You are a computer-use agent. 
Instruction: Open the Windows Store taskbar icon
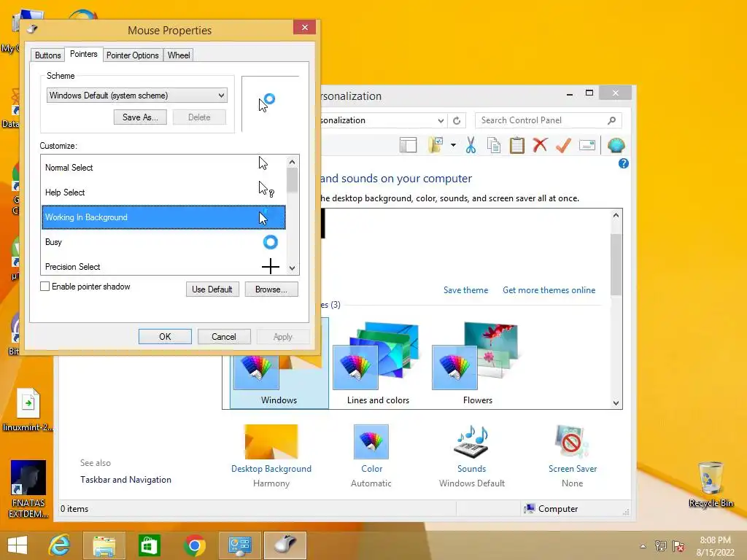(149, 545)
